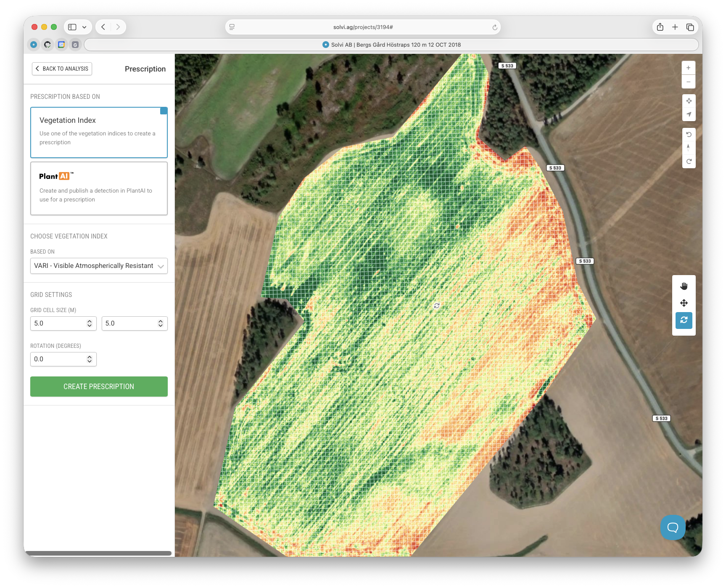The width and height of the screenshot is (726, 588).
Task: Open the VARI vegetation index dropdown
Action: point(99,266)
